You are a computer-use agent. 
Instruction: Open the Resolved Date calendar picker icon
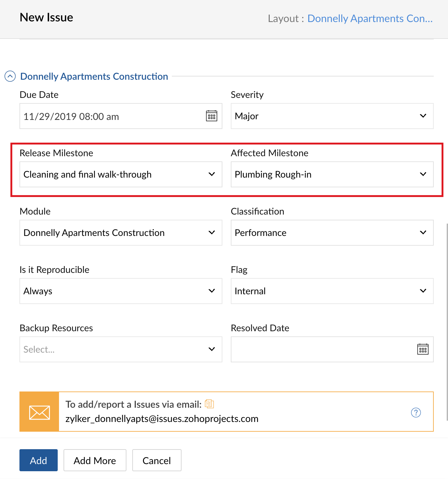tap(423, 349)
